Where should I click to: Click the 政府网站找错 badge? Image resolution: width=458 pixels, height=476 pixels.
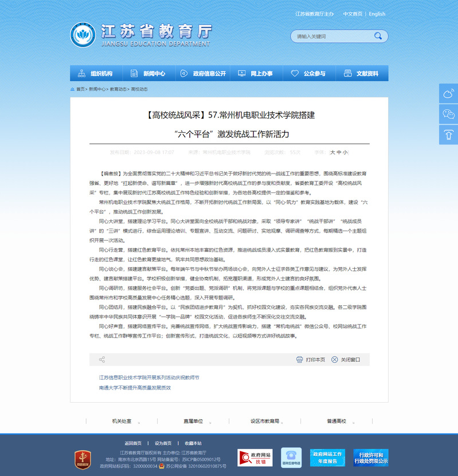coord(255,458)
